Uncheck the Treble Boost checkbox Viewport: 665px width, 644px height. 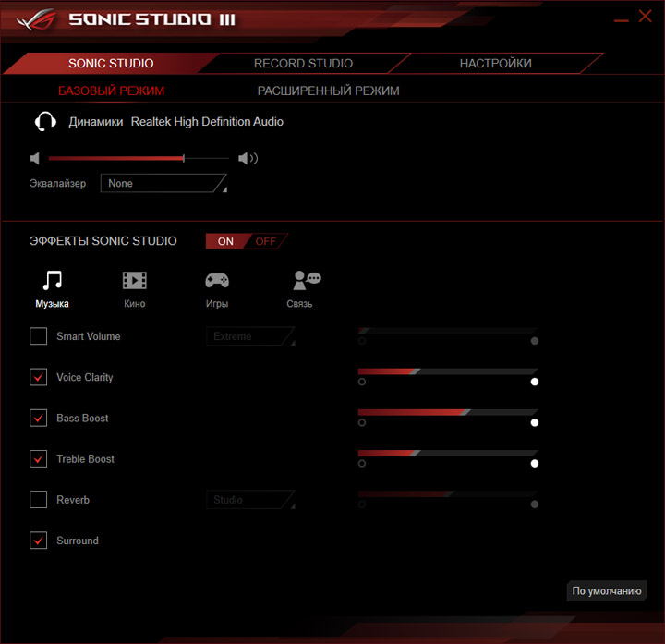pyautogui.click(x=38, y=458)
